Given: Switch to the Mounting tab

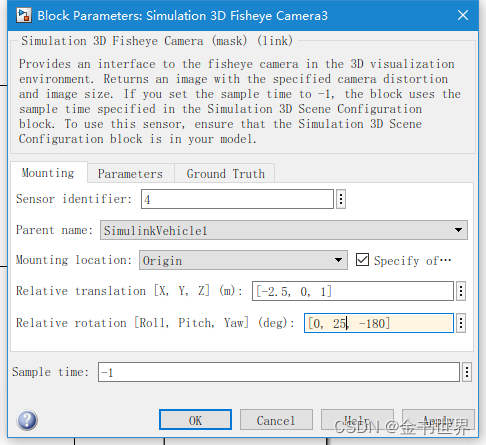Looking at the screenshot, I should click(x=49, y=173).
